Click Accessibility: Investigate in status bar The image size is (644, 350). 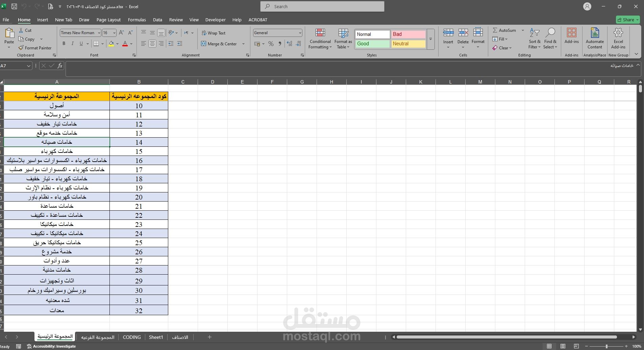point(51,346)
